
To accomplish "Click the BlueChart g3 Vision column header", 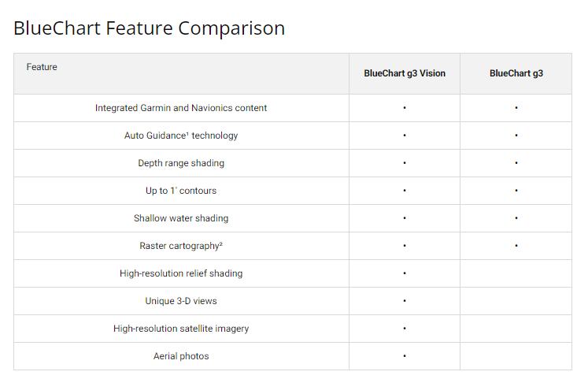I will coord(405,73).
